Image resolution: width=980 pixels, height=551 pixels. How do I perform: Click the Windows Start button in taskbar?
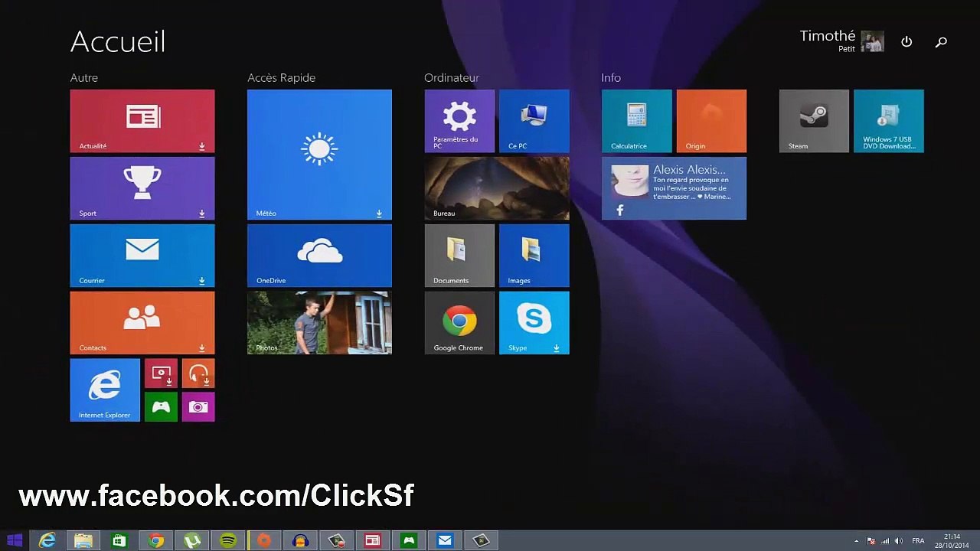[x=15, y=541]
